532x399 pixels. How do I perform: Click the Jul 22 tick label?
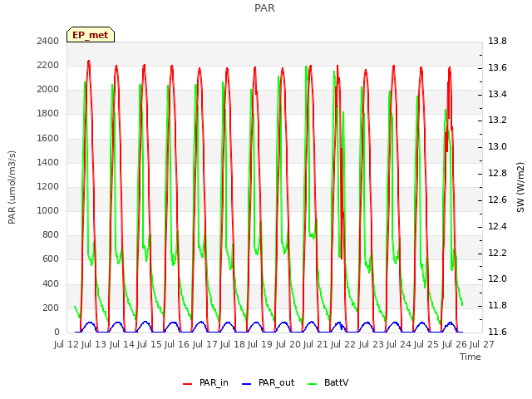tap(343, 344)
